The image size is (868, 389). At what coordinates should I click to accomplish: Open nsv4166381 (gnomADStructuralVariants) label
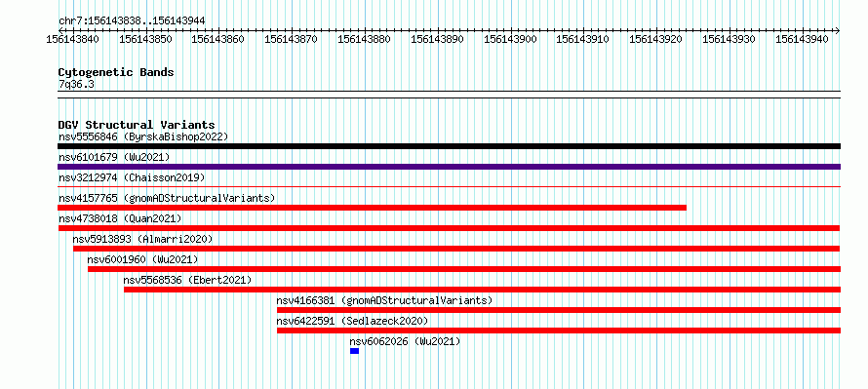coord(384,300)
